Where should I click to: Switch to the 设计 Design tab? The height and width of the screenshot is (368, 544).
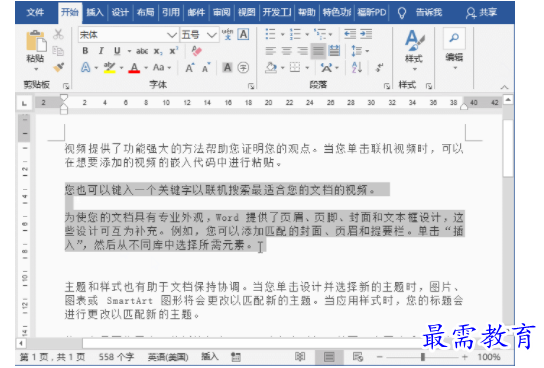(x=120, y=12)
